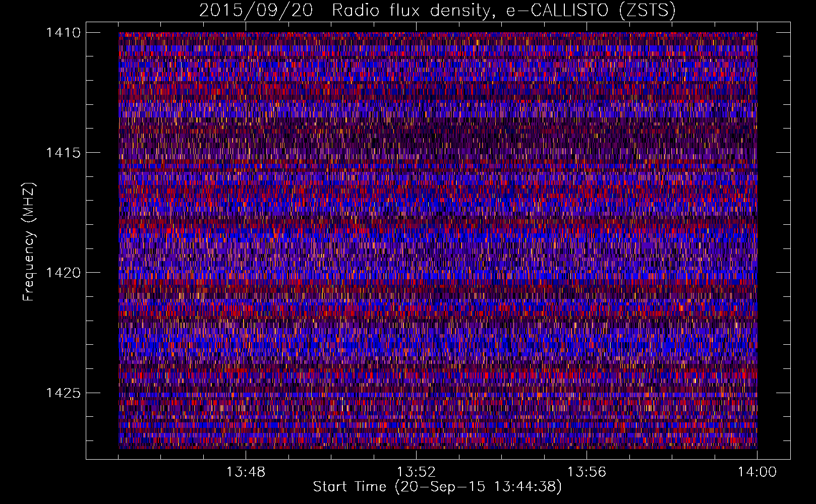816x504 pixels.
Task: Click the 1415 frequency tick label
Action: [x=63, y=153]
